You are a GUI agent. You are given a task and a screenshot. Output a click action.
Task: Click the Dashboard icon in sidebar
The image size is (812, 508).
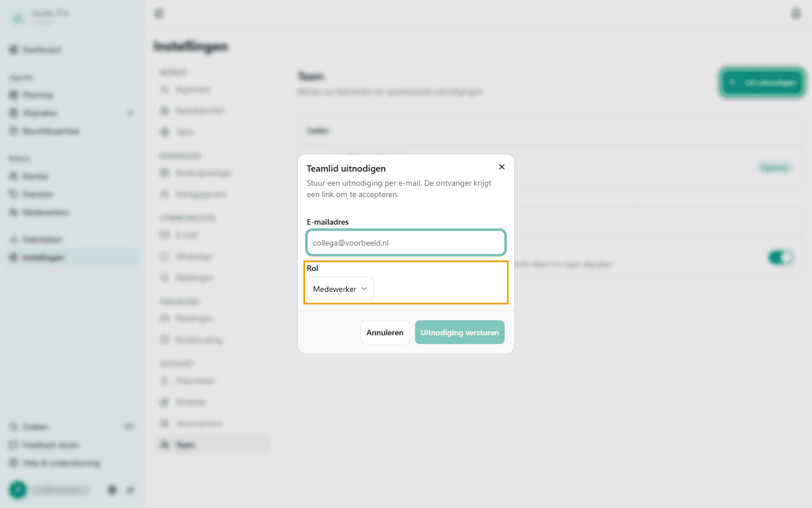click(x=14, y=50)
